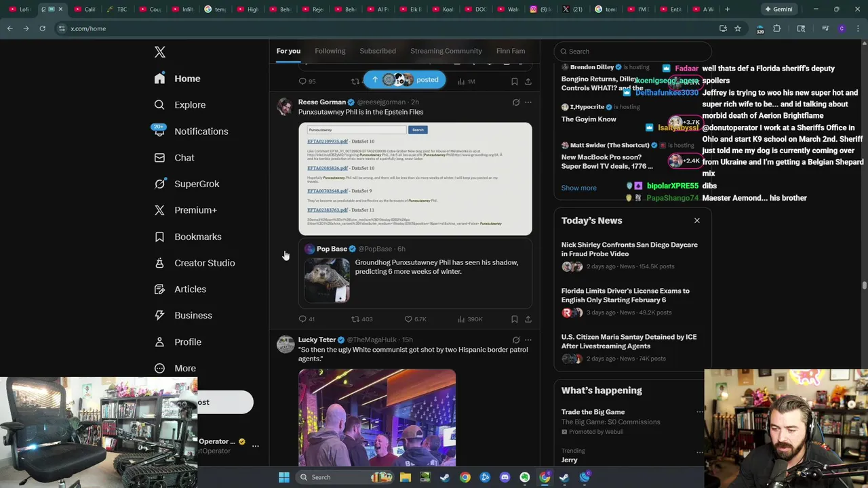The image size is (868, 488).
Task: Open Premium+ in the sidebar
Action: click(185, 210)
